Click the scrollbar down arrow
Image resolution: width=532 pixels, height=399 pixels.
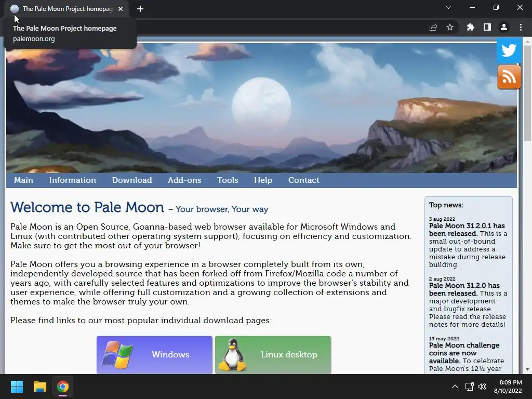527,369
